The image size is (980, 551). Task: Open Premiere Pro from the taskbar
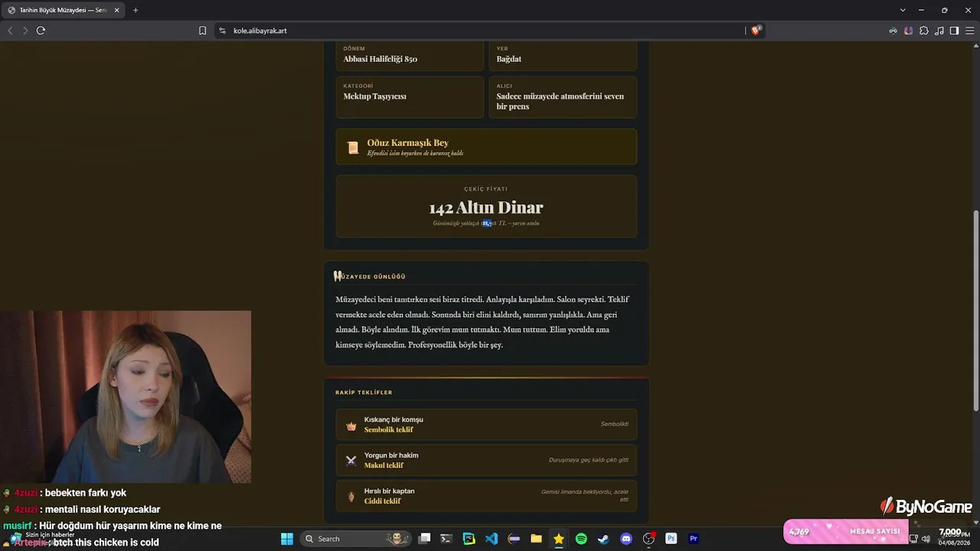[x=694, y=539]
